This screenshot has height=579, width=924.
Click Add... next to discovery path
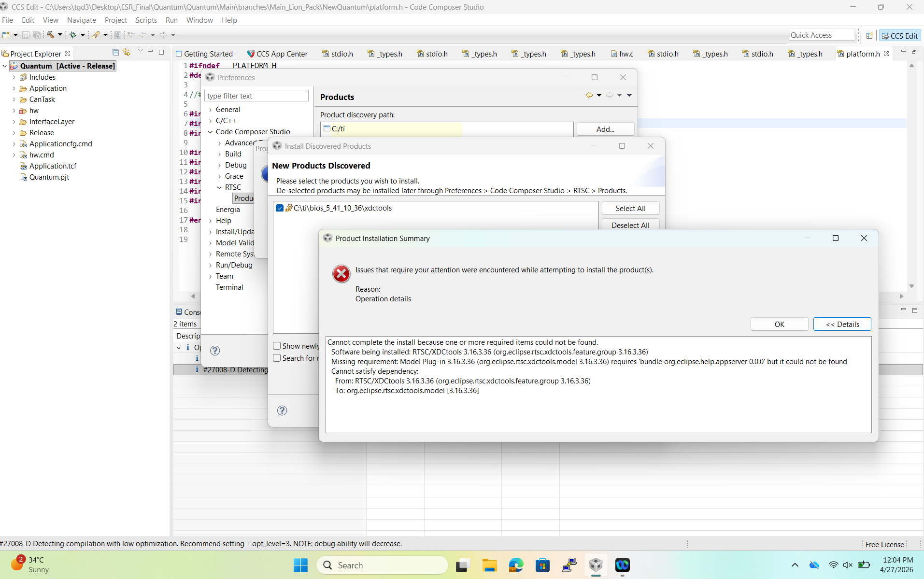point(605,129)
